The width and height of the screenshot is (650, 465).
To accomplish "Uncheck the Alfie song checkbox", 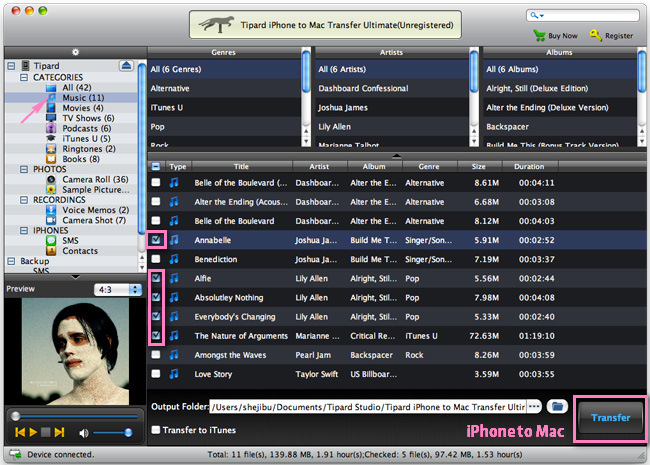I will (156, 278).
